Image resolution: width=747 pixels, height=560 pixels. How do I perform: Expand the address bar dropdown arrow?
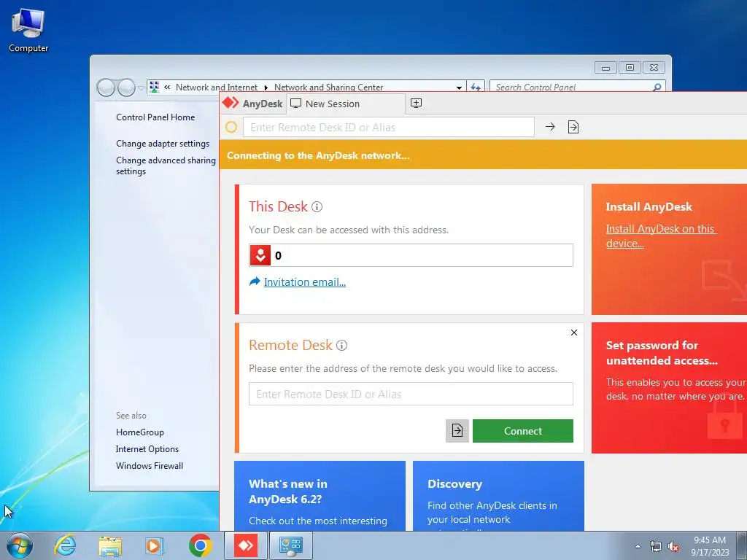pyautogui.click(x=459, y=87)
